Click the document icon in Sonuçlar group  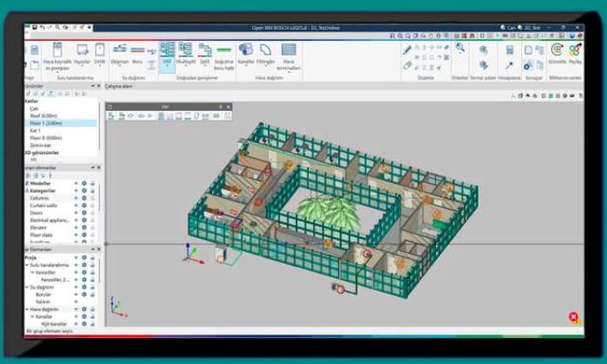[x=528, y=49]
